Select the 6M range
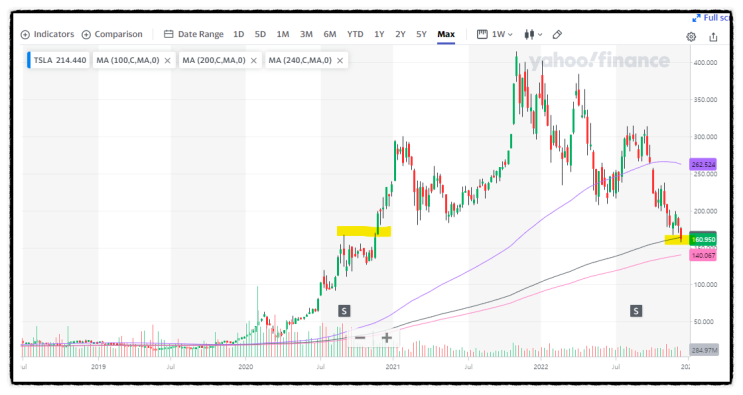This screenshot has height=395, width=743. click(x=330, y=34)
